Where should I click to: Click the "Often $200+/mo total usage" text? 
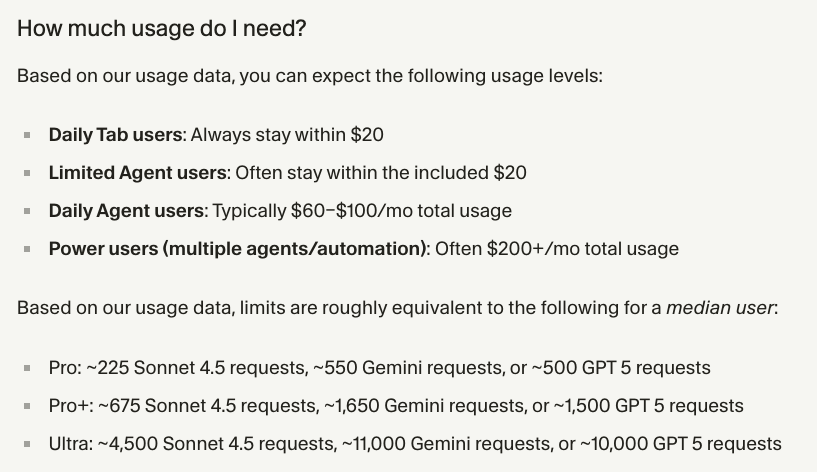coord(555,248)
